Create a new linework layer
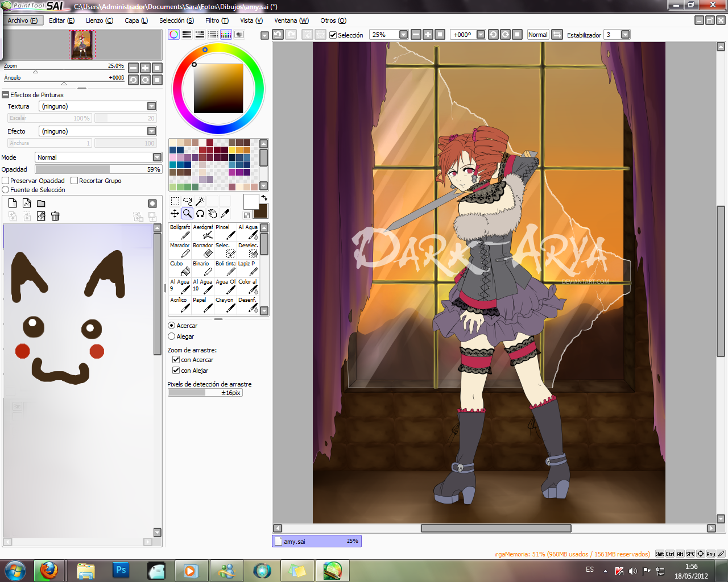The image size is (728, 582). tap(27, 203)
